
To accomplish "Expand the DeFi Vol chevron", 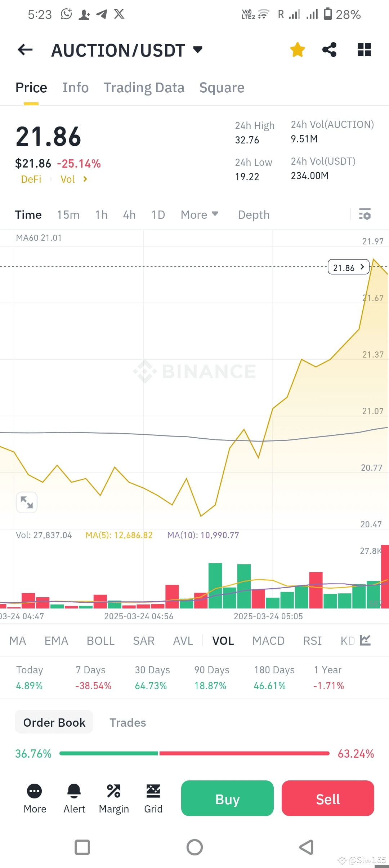I will pos(85,179).
